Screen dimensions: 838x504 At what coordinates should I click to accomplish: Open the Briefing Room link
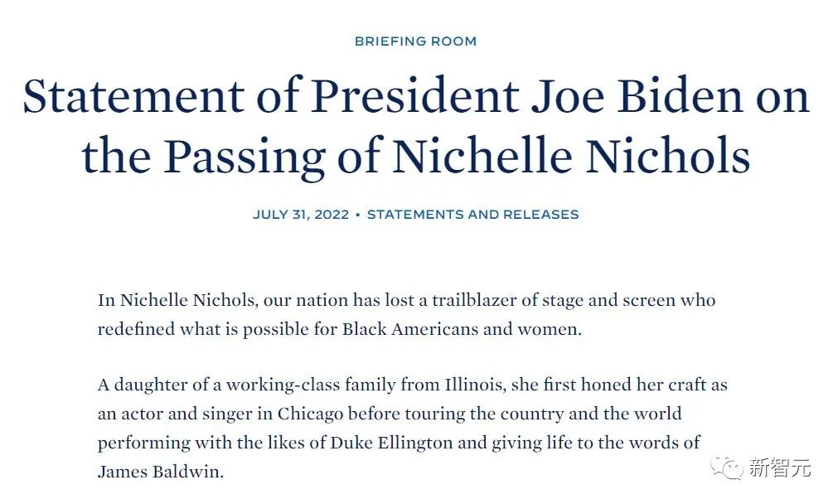415,41
